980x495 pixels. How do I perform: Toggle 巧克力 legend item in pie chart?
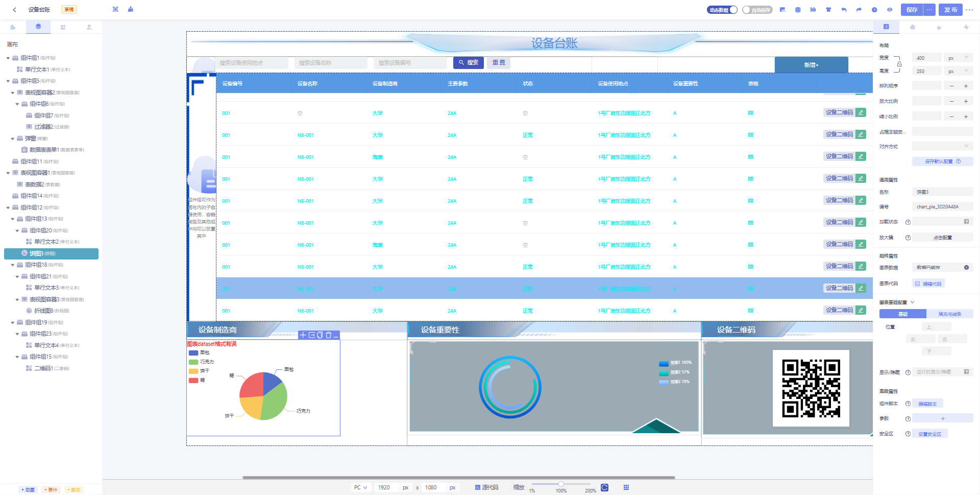[202, 362]
